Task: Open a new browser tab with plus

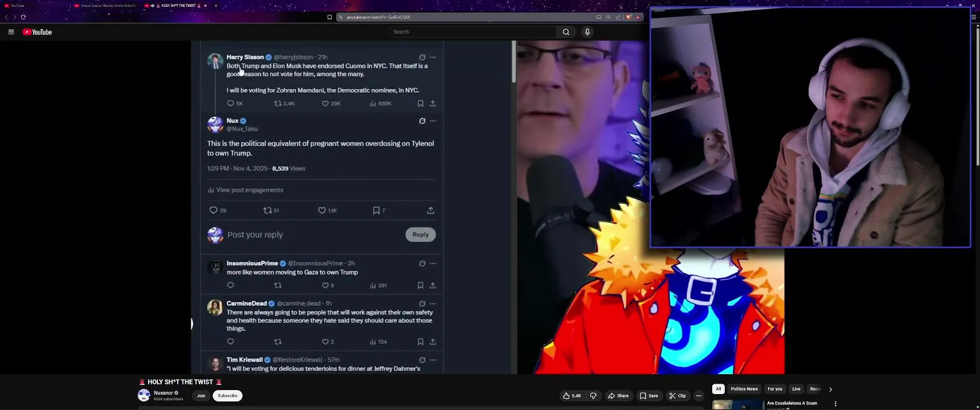Action: [216, 6]
